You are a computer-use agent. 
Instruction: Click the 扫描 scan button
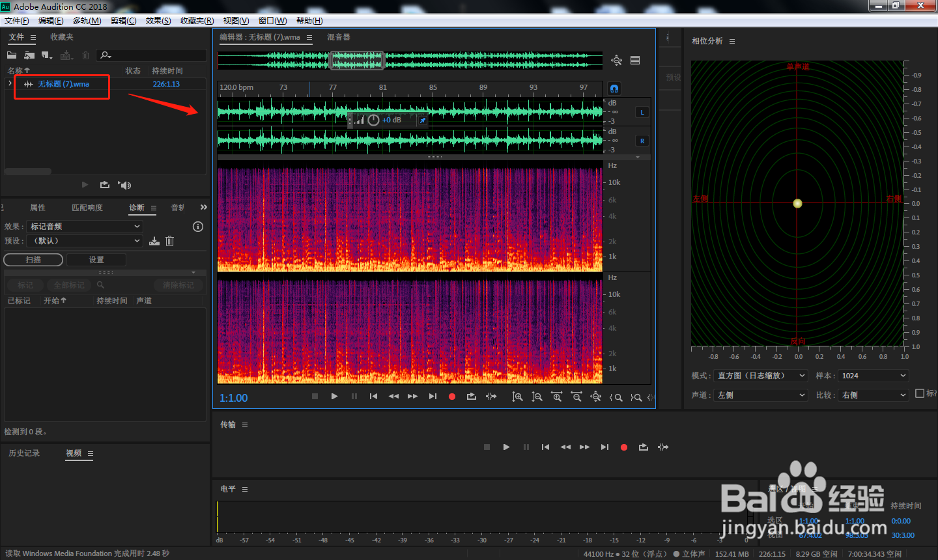click(33, 260)
